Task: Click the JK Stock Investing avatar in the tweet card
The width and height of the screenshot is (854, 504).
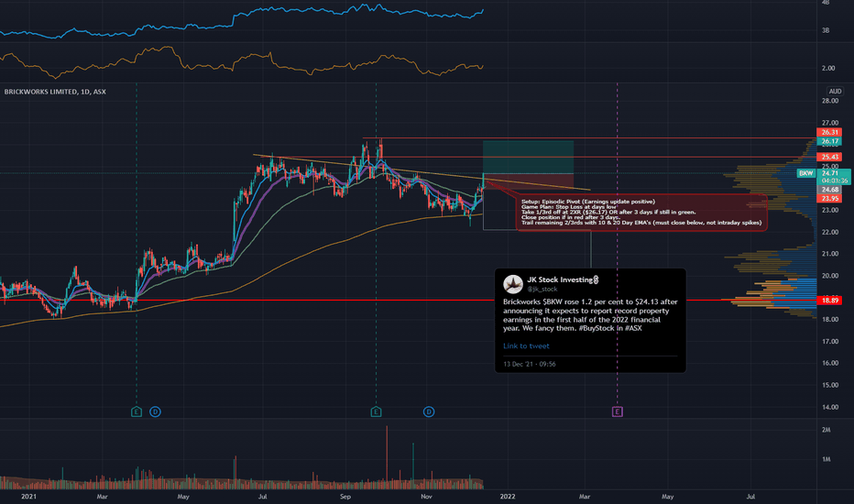Action: click(x=512, y=284)
